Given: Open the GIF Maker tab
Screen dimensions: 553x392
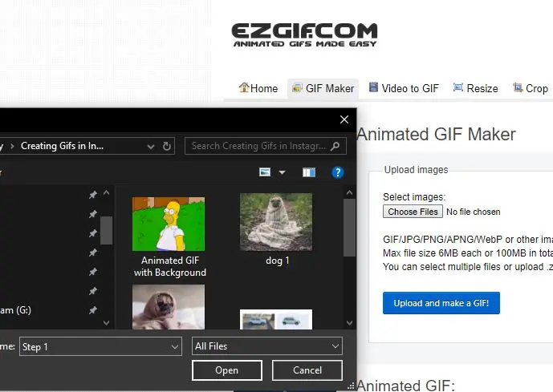Looking at the screenshot, I should coord(323,88).
